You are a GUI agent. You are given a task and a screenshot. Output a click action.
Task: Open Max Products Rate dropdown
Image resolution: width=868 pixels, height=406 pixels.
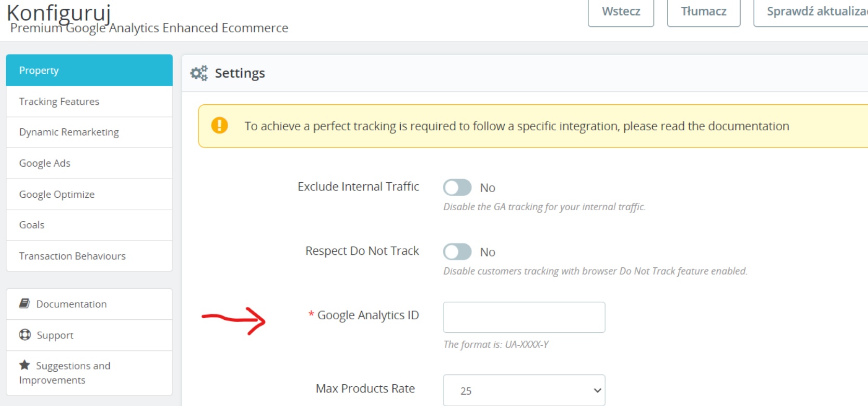coord(524,390)
